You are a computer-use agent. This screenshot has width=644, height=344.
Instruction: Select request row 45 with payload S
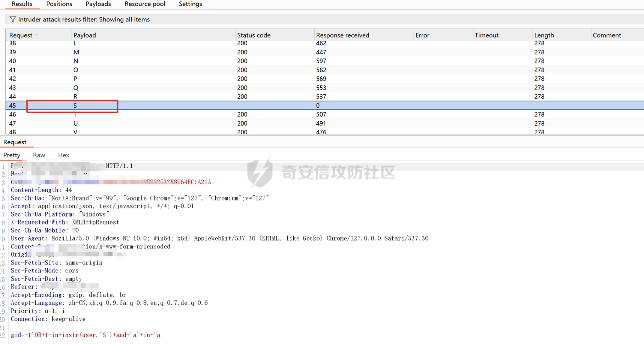(x=325, y=106)
